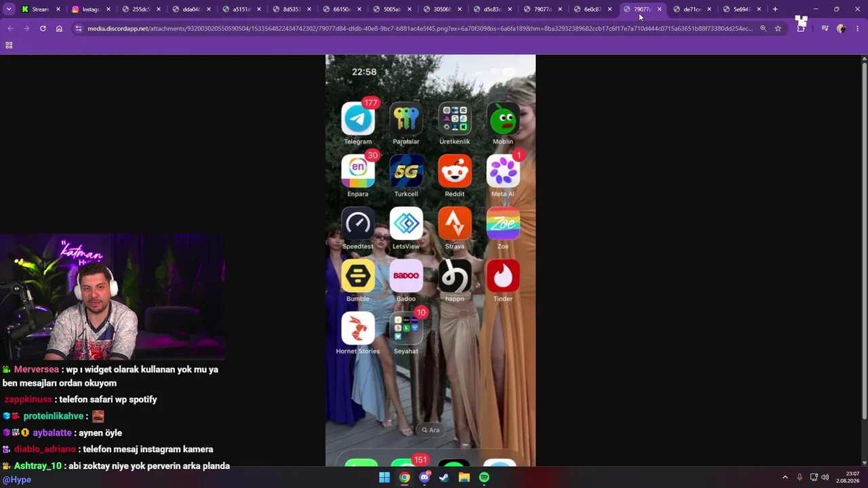Click username aybalatte in chat
This screenshot has height=488, width=868.
52,432
